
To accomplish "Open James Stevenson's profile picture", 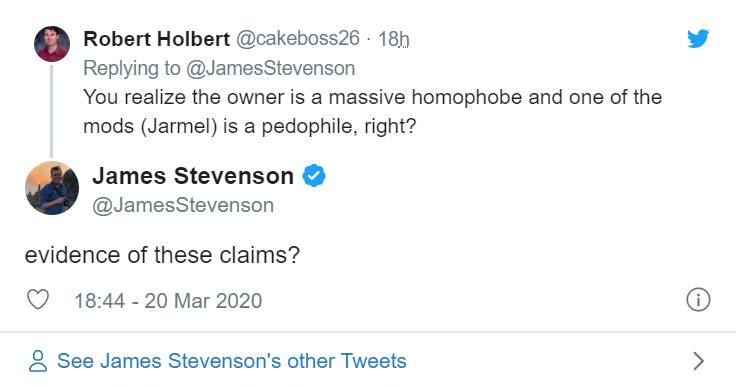I will 52,188.
